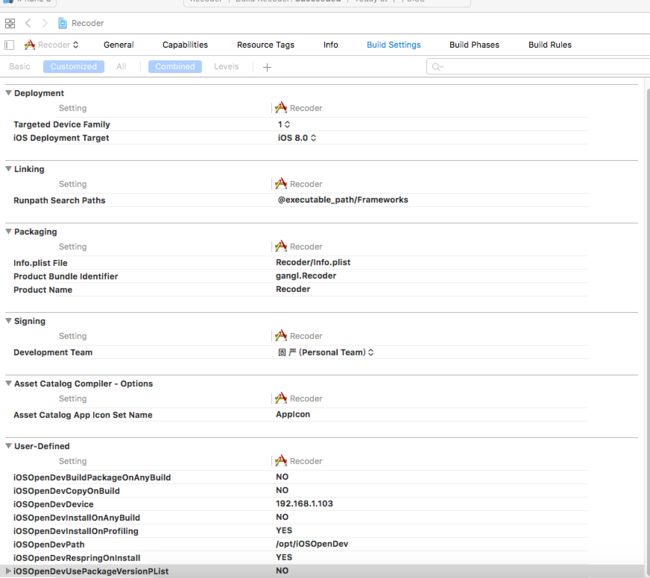Select the Development Team setting
650x578 pixels.
coord(53,352)
